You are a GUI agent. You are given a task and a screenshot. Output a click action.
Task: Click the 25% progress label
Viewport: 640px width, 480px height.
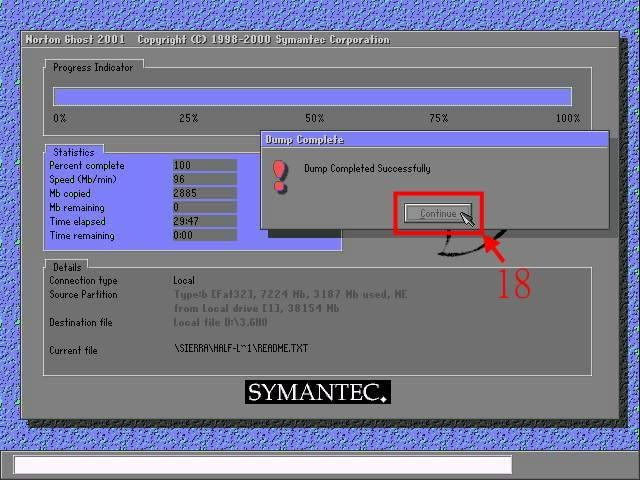[189, 118]
